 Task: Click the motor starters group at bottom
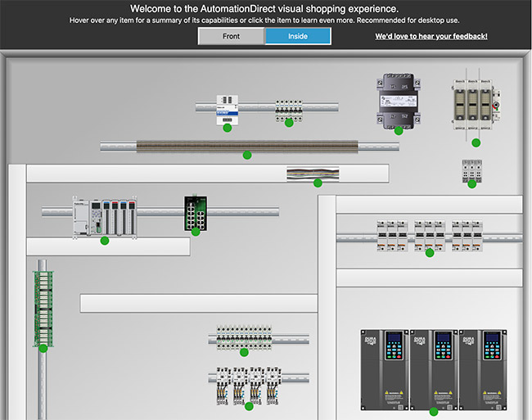(248, 385)
